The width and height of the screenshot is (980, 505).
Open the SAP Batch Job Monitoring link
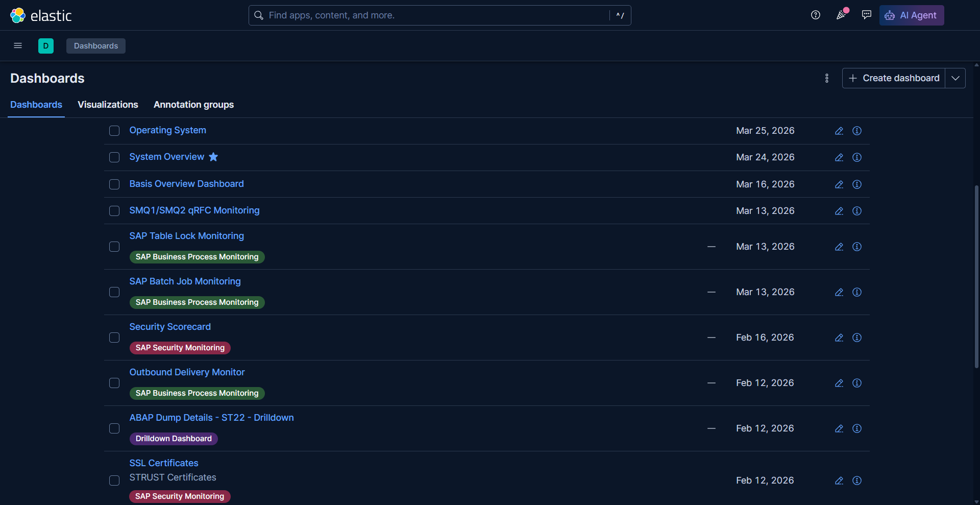185,281
